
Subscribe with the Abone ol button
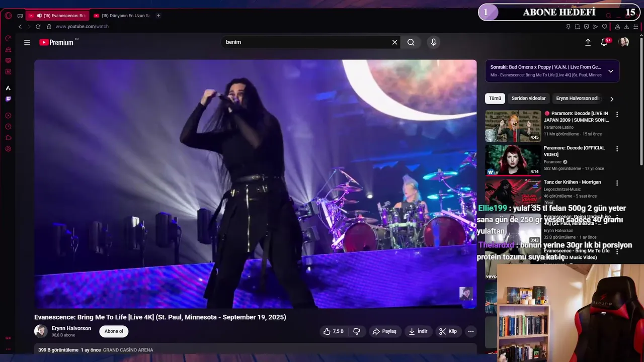pyautogui.click(x=114, y=331)
